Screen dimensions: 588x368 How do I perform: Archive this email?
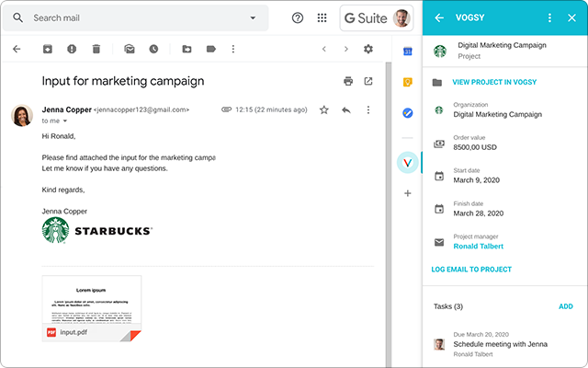click(47, 49)
